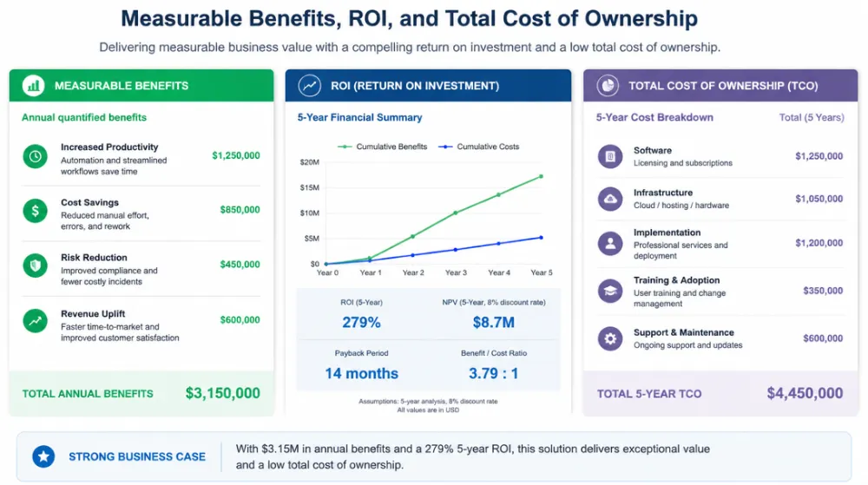Click the Annual quantified benefits heading
Viewport: 868px width, 485px height.
pos(84,117)
